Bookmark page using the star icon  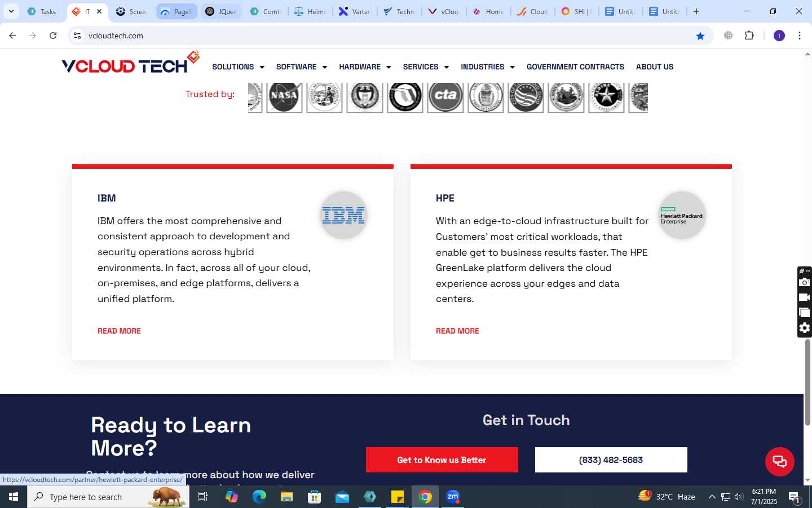click(x=700, y=36)
